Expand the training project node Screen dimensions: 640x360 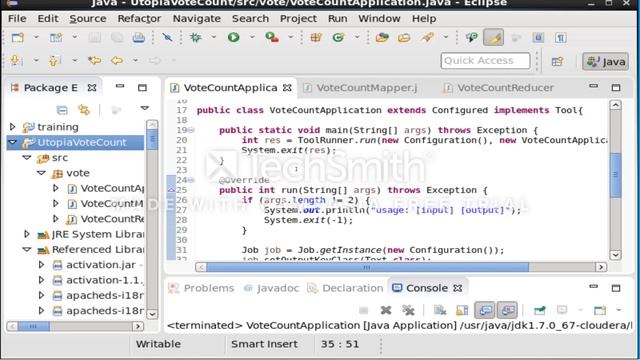pos(12,127)
